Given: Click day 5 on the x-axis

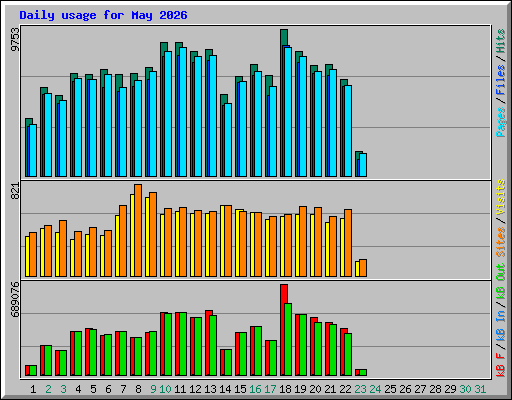Looking at the screenshot, I should (x=93, y=389).
